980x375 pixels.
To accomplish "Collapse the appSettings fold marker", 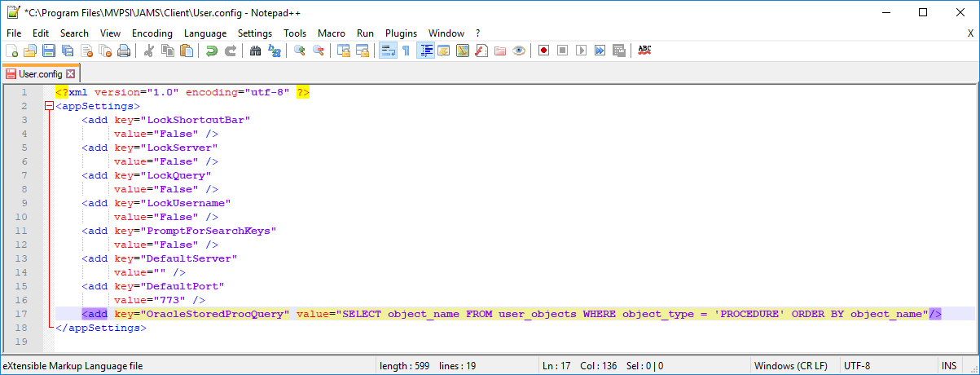I will (50, 106).
